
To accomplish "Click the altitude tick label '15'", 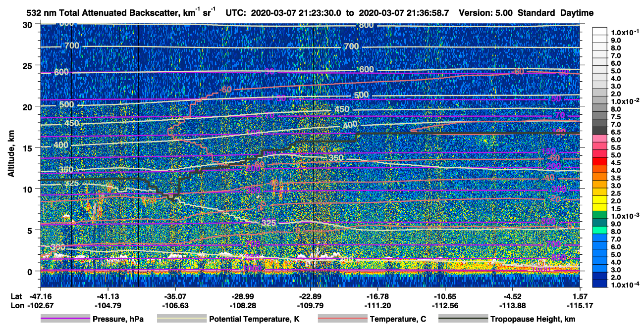I will (x=29, y=148).
